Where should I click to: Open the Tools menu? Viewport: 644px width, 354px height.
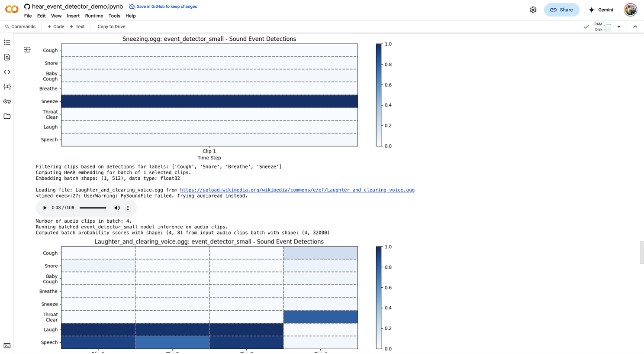click(114, 16)
